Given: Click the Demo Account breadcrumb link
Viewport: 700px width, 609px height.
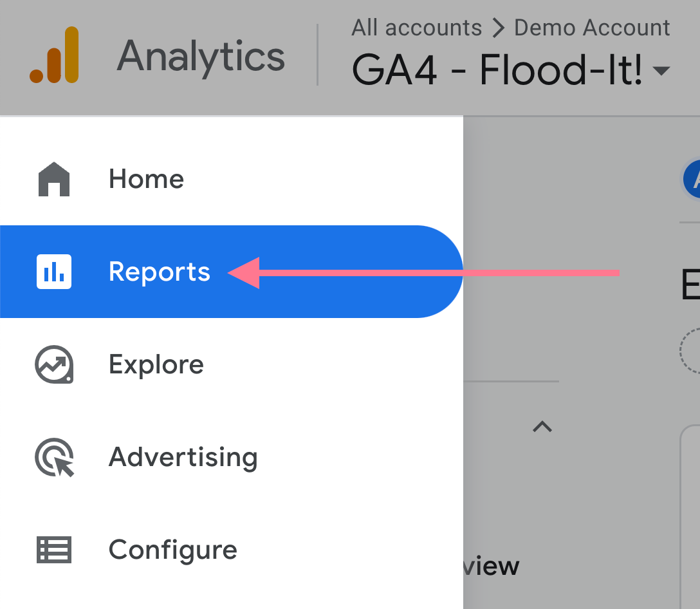Looking at the screenshot, I should coord(591,27).
